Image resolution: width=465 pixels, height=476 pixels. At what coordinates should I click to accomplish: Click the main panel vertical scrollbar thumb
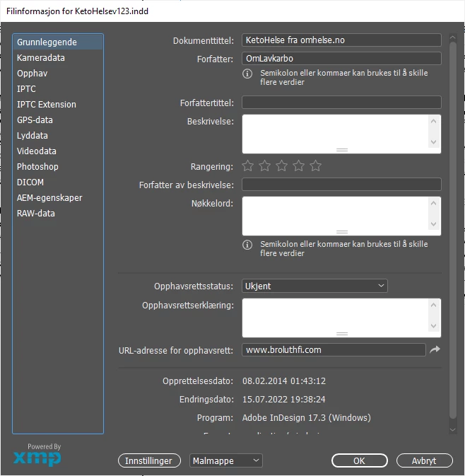[x=452, y=231]
